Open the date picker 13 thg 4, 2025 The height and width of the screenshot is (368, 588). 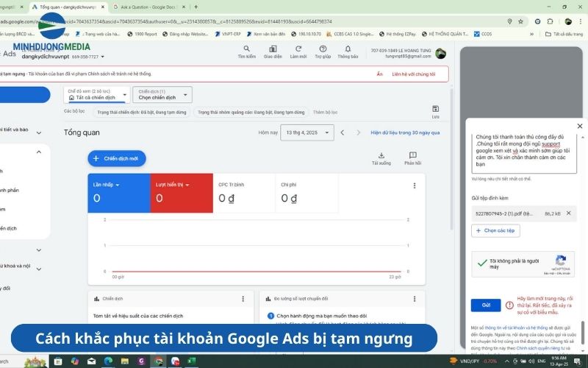307,132
